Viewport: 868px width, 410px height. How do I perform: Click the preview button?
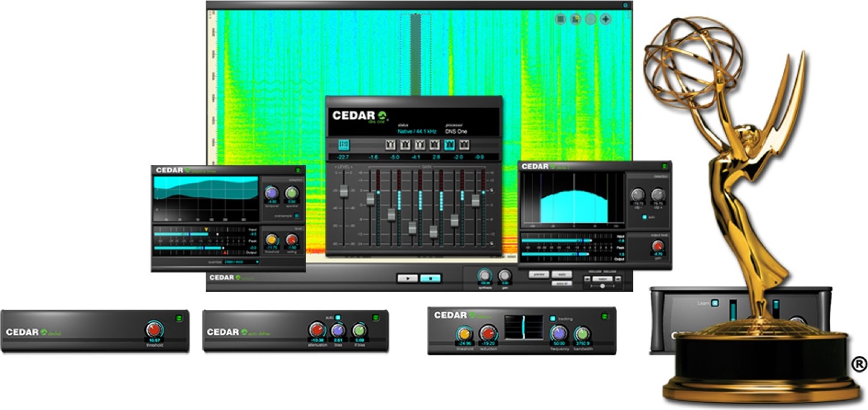click(x=539, y=274)
